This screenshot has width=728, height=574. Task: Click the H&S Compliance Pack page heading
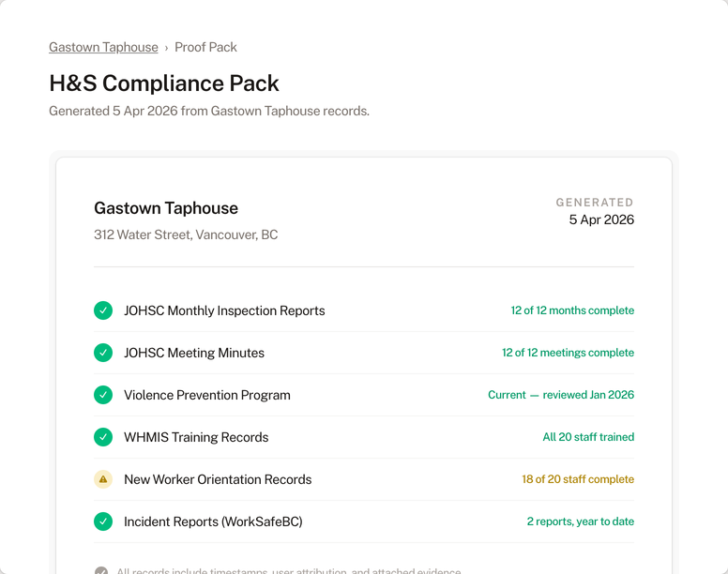[x=164, y=83]
